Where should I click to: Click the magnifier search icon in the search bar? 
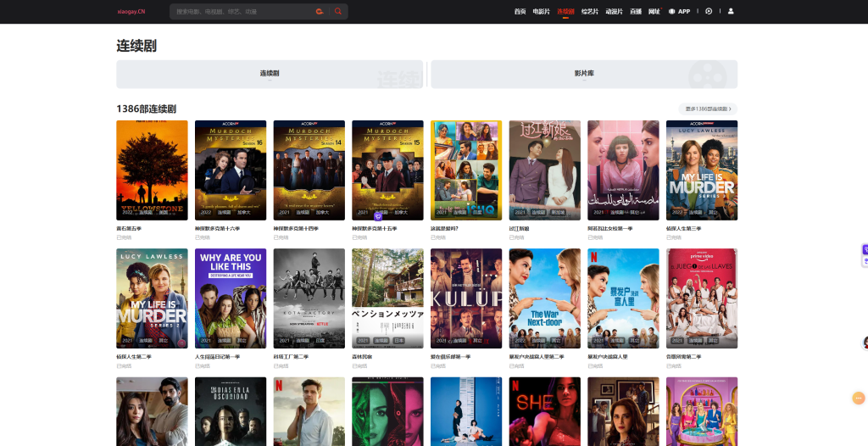(337, 11)
